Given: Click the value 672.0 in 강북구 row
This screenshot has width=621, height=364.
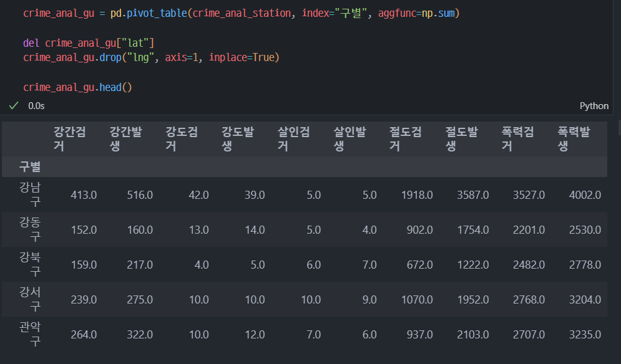Looking at the screenshot, I should pyautogui.click(x=420, y=265).
